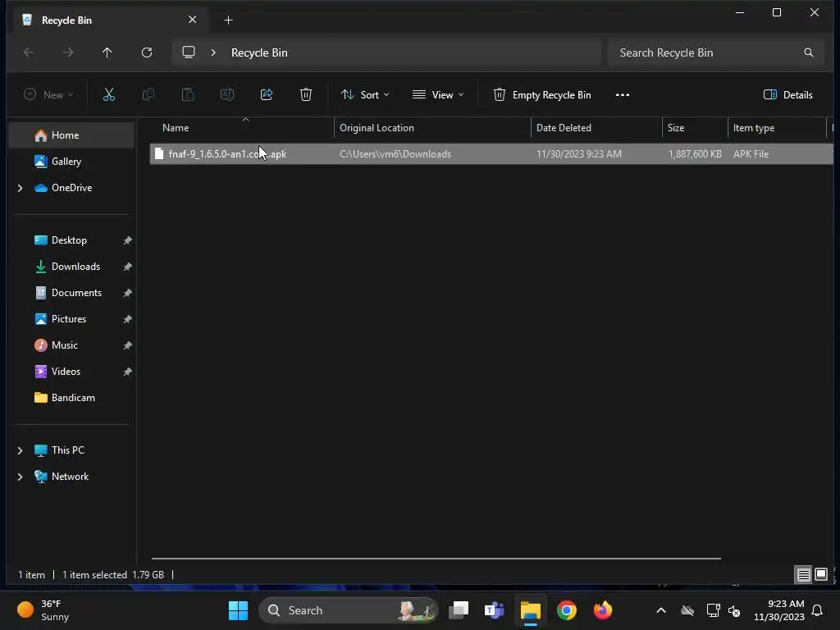Viewport: 840px width, 630px height.
Task: Open Firefox from taskbar
Action: pos(603,610)
